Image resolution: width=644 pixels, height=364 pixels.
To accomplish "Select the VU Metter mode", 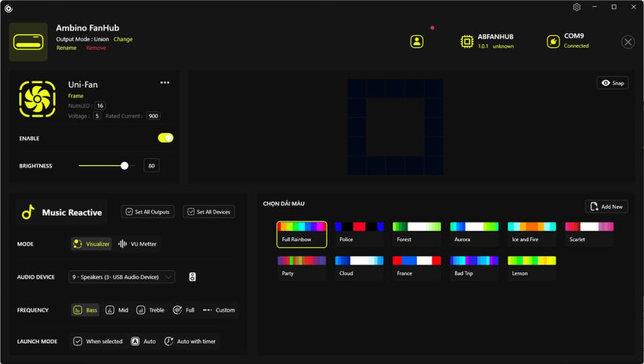I will coord(137,243).
